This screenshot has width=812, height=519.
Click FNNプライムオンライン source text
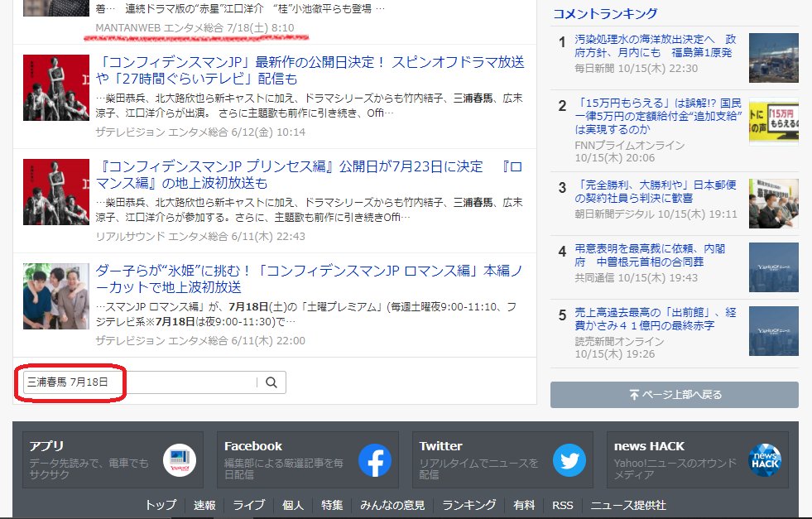(630, 146)
